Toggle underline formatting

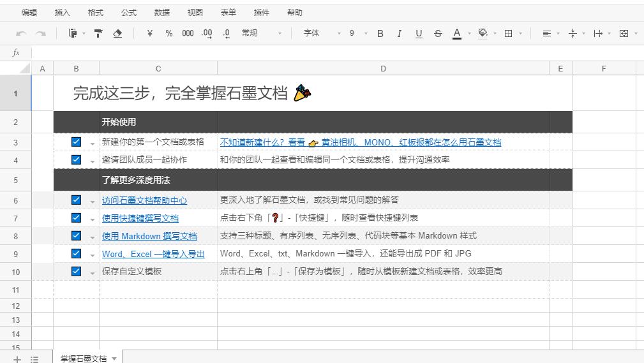419,34
